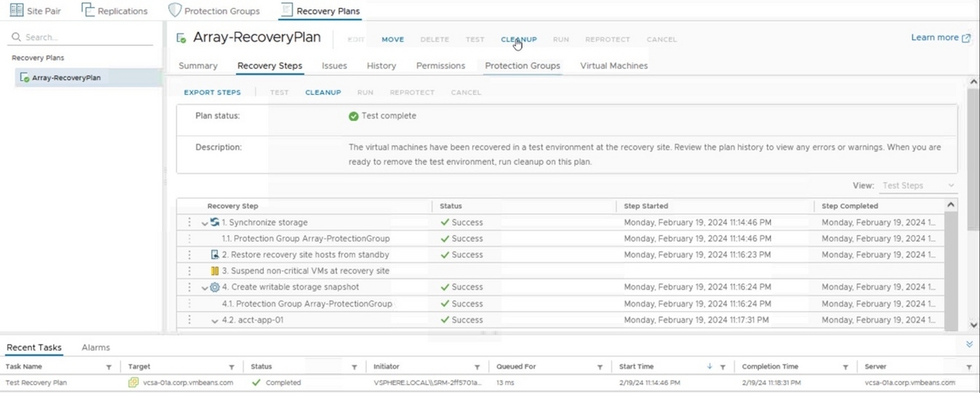Open the View dropdown showing Test Steps

click(917, 185)
